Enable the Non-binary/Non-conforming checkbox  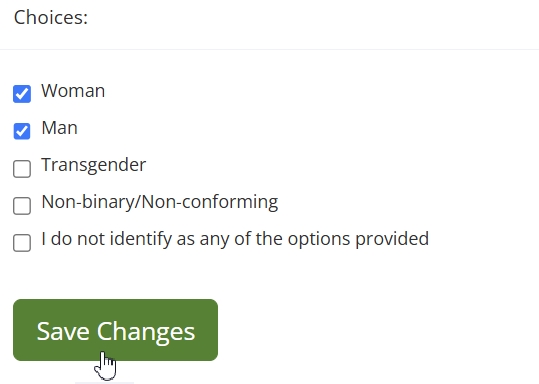coord(22,206)
